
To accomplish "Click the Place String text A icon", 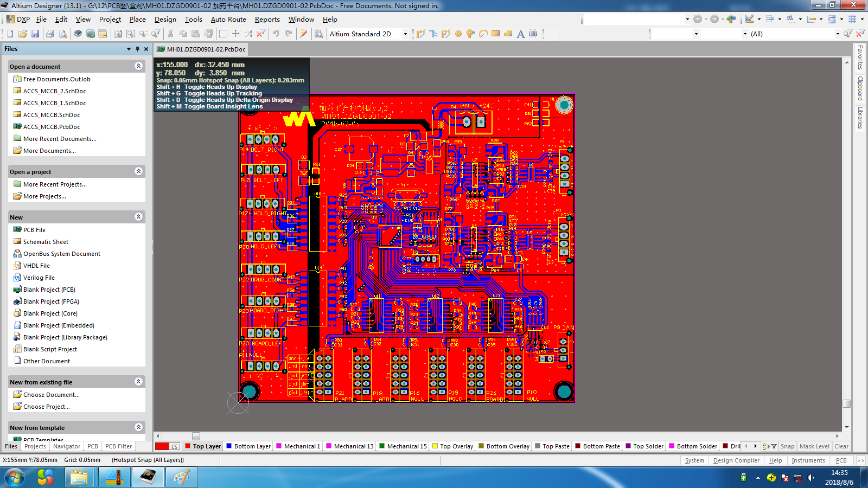I will tap(521, 34).
